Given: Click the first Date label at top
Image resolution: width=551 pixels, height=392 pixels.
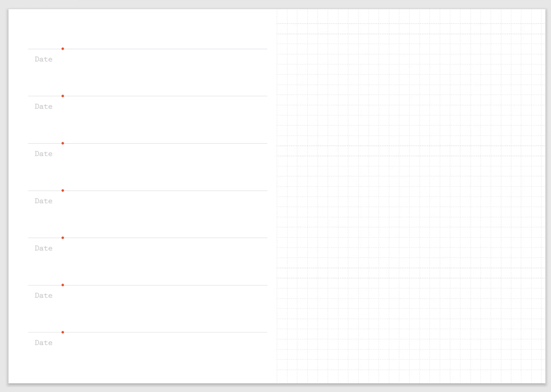Looking at the screenshot, I should pyautogui.click(x=44, y=60).
